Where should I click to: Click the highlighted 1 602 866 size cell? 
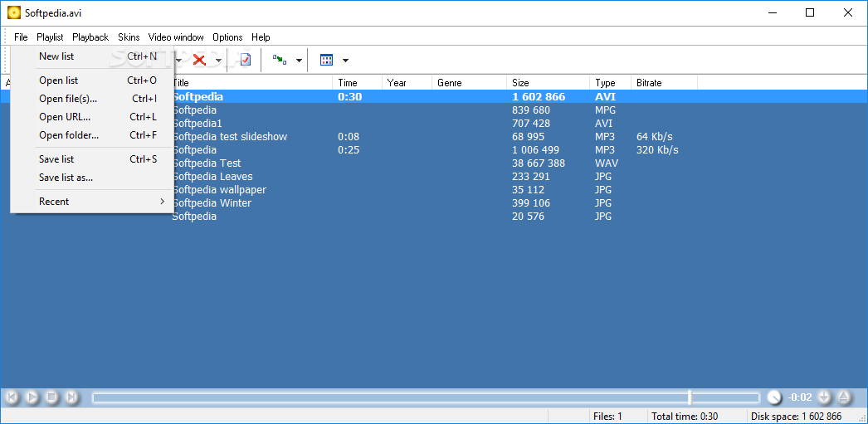pyautogui.click(x=539, y=97)
